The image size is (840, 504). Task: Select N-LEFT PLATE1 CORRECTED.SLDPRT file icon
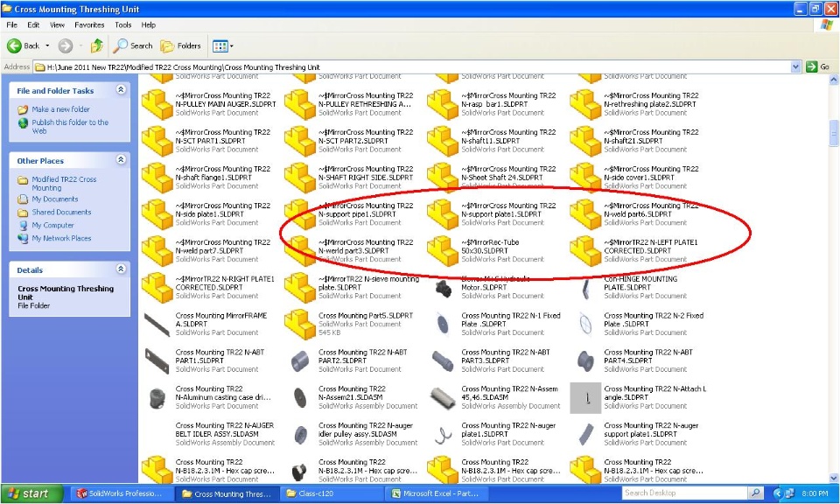(585, 250)
